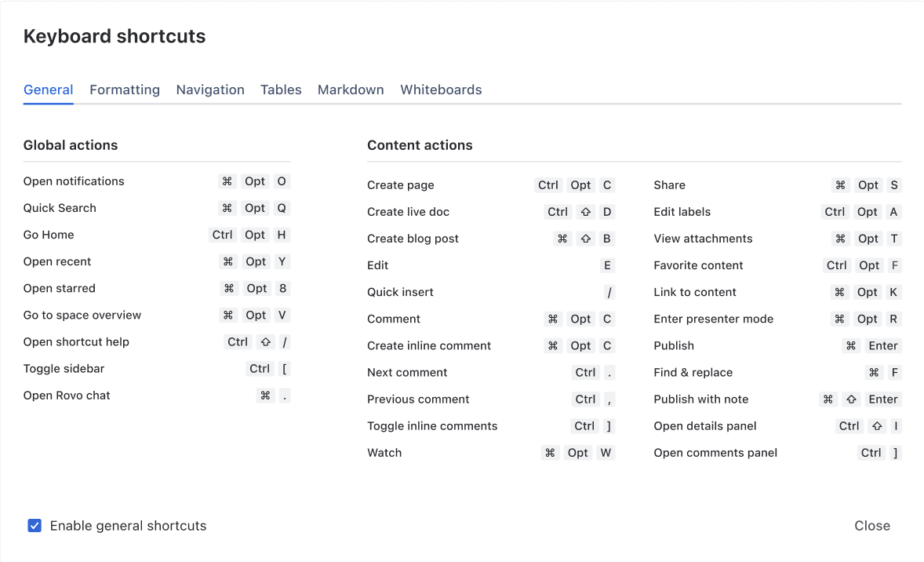This screenshot has width=924, height=562.
Task: Click the Global actions heading
Action: pyautogui.click(x=71, y=145)
